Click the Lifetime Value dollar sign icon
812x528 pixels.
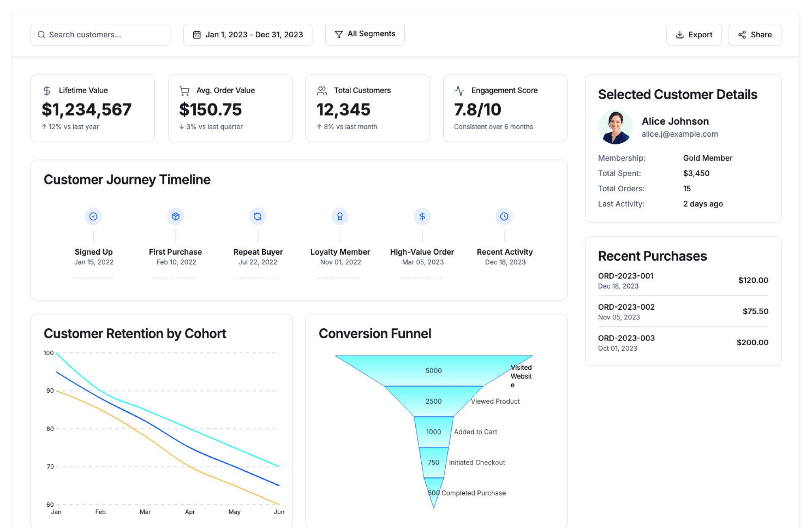(x=47, y=91)
